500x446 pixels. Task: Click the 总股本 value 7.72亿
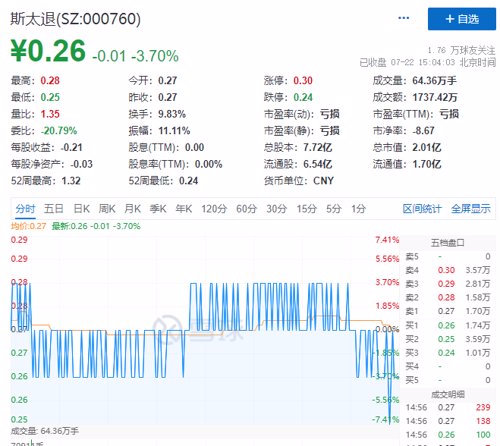click(x=318, y=147)
